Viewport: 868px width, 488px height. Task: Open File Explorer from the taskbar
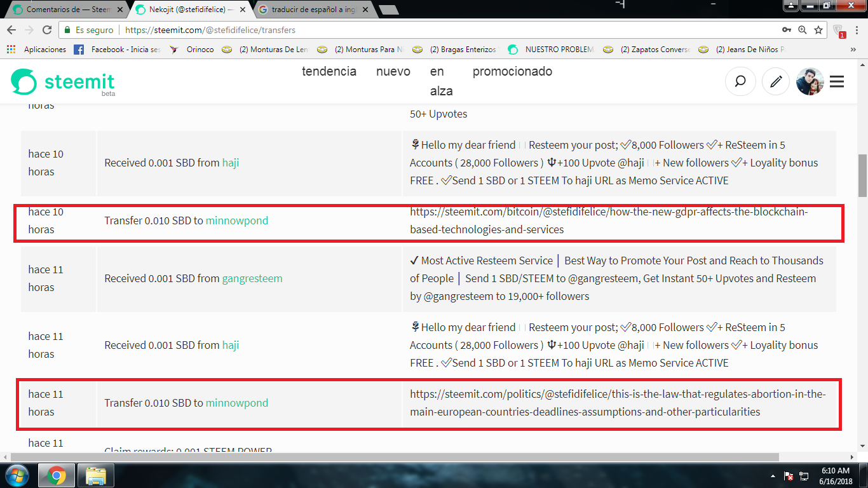(x=96, y=475)
